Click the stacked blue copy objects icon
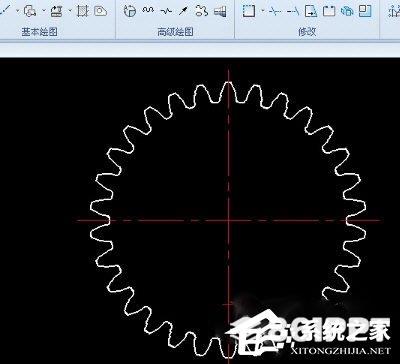The height and width of the screenshot is (364, 400). pos(347,11)
